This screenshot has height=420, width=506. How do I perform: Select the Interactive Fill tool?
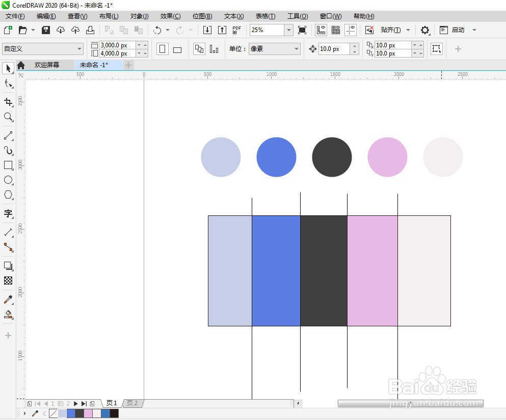(8, 315)
